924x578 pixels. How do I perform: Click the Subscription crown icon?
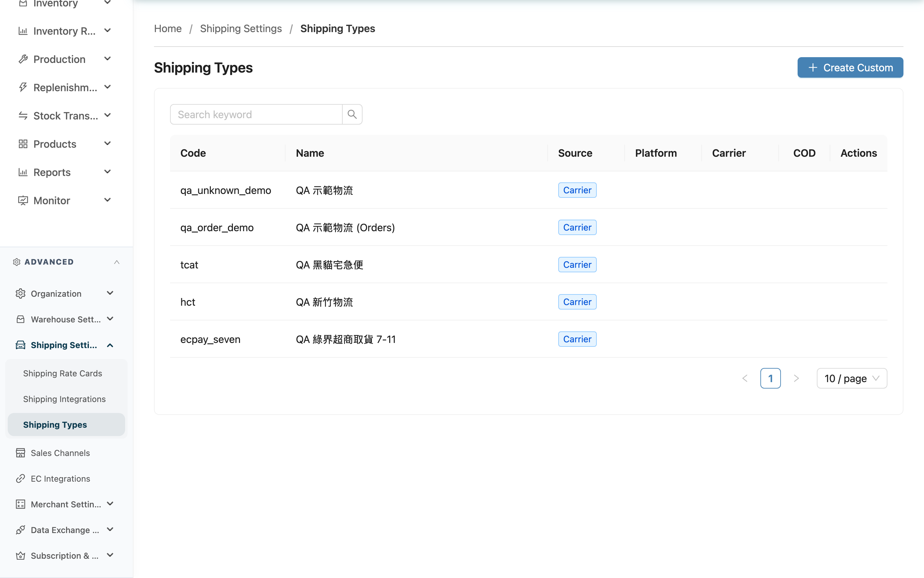pos(21,556)
